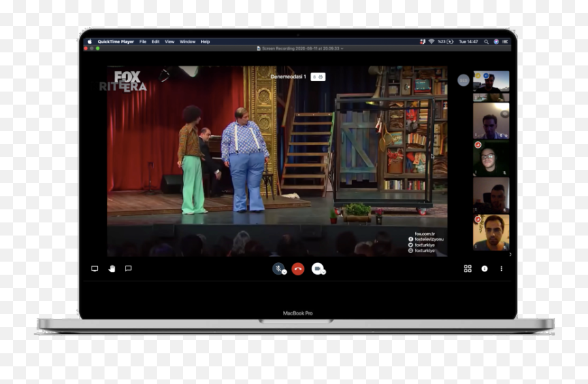588x384 pixels.
Task: Click the Screen Recording 2020-08-11 window title
Action: point(301,48)
